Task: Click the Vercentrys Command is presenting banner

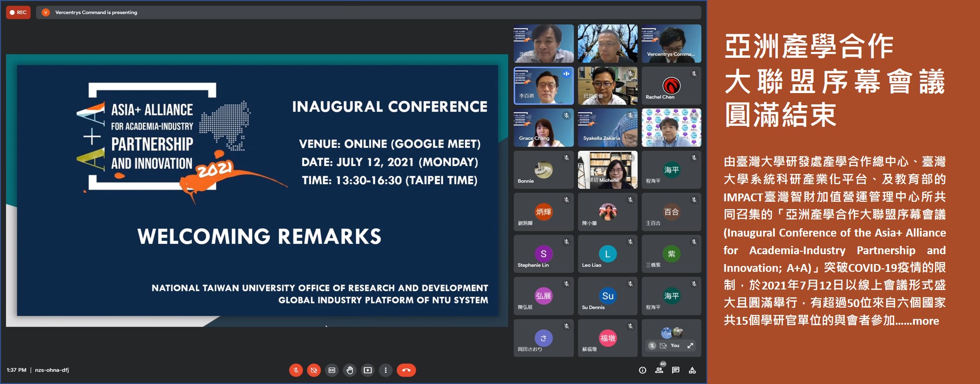Action: [x=369, y=12]
